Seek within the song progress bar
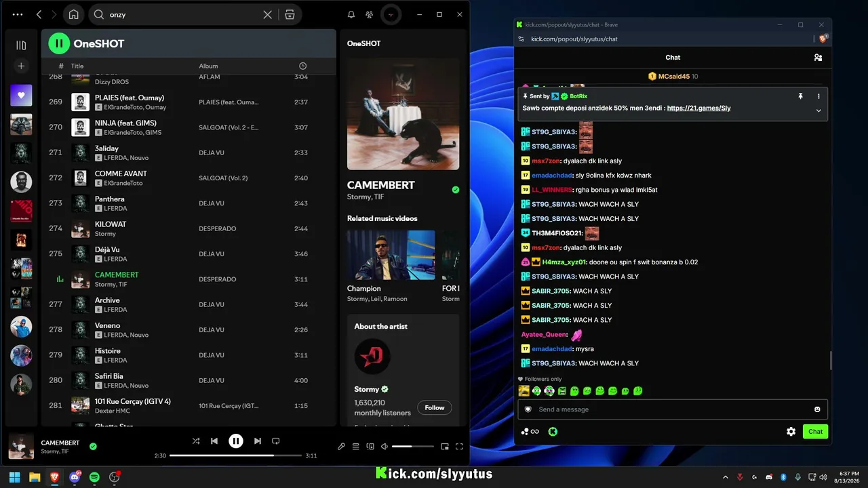The height and width of the screenshot is (488, 868). pos(235,455)
